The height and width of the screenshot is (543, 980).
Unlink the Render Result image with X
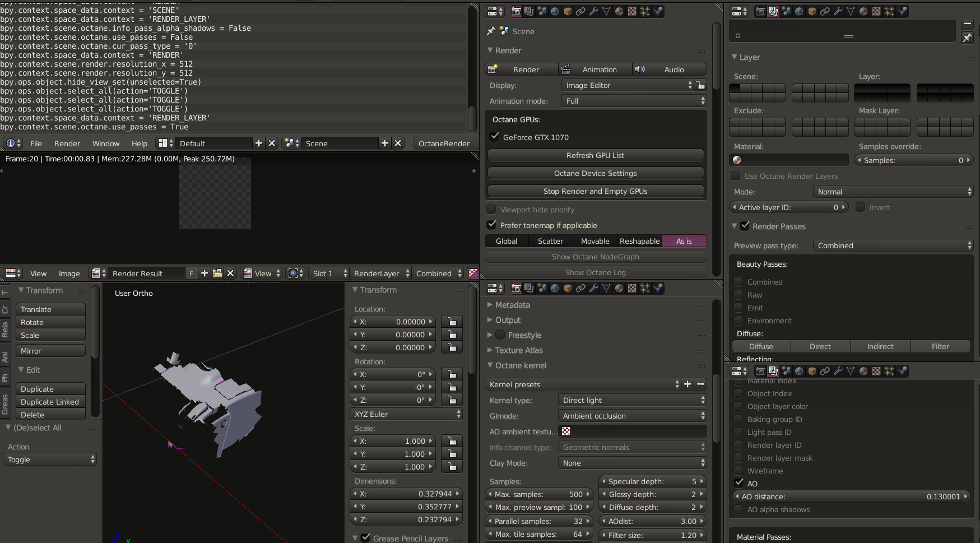[x=230, y=273]
